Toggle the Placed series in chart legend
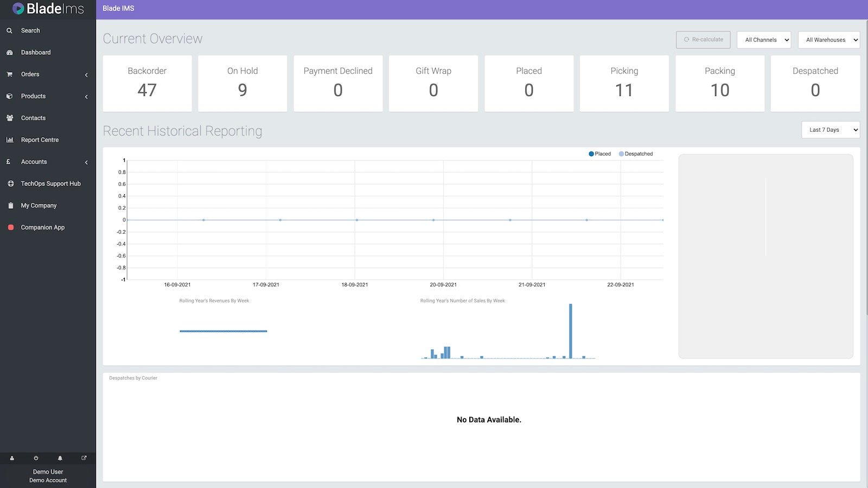 [x=599, y=154]
